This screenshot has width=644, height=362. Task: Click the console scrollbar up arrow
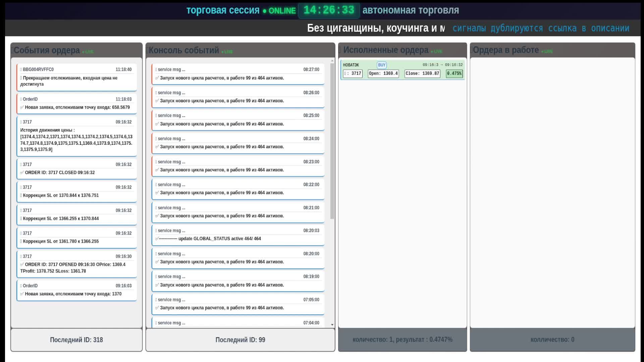click(x=332, y=61)
